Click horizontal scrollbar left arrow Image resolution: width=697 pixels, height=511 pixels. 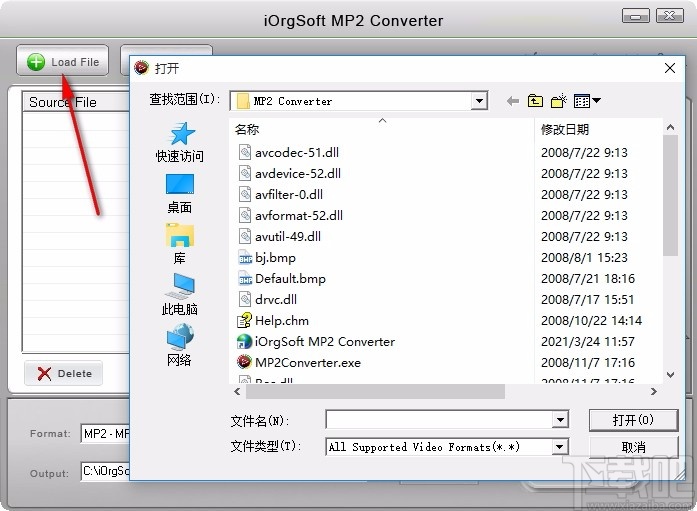pyautogui.click(x=237, y=391)
